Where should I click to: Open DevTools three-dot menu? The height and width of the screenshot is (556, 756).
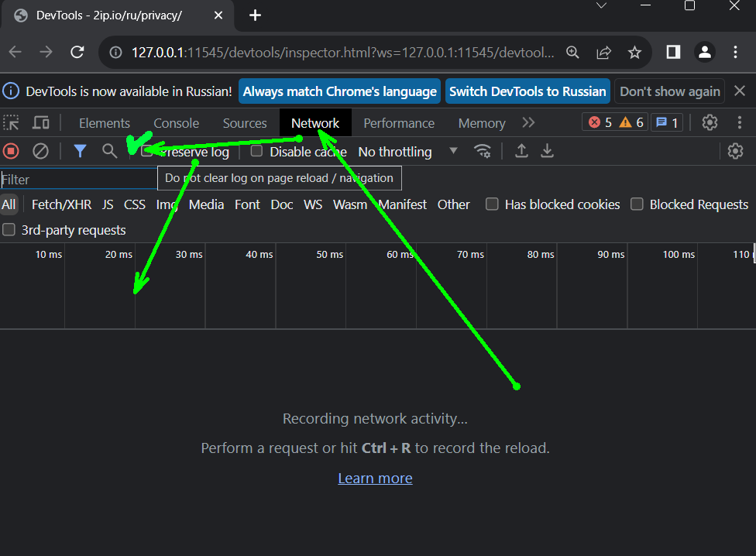coord(740,123)
